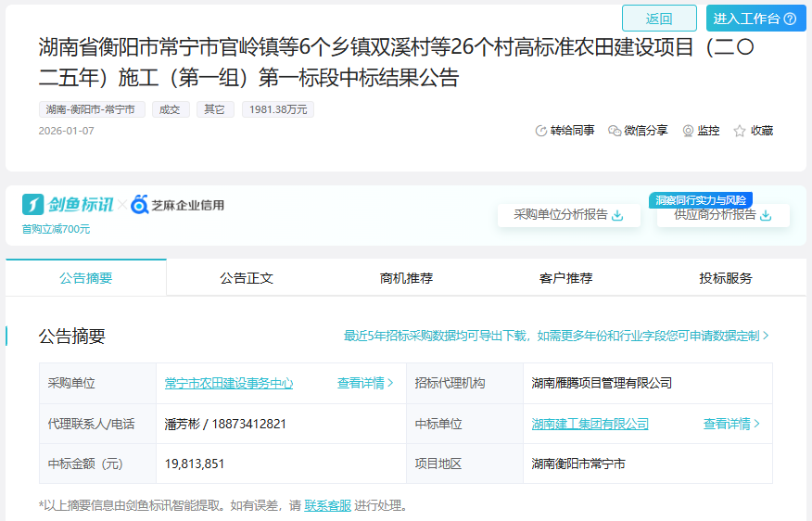
Task: Open the 商机推荐 tab
Action: point(406,278)
